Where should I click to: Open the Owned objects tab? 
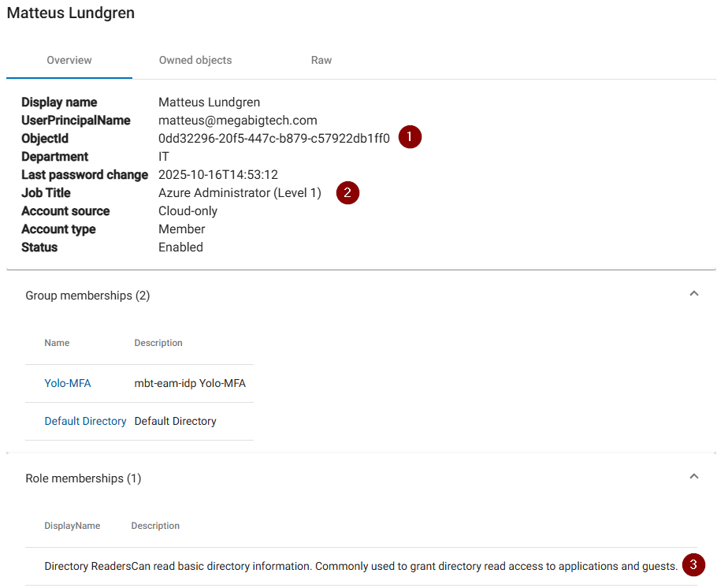tap(195, 60)
